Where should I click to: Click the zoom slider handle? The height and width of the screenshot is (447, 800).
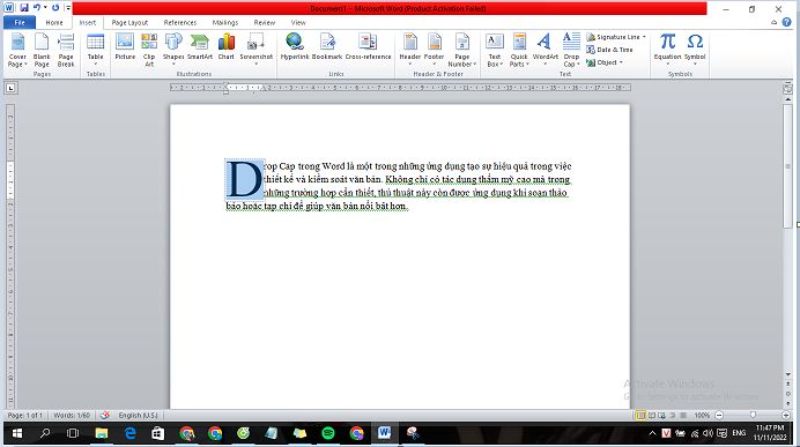tap(753, 415)
